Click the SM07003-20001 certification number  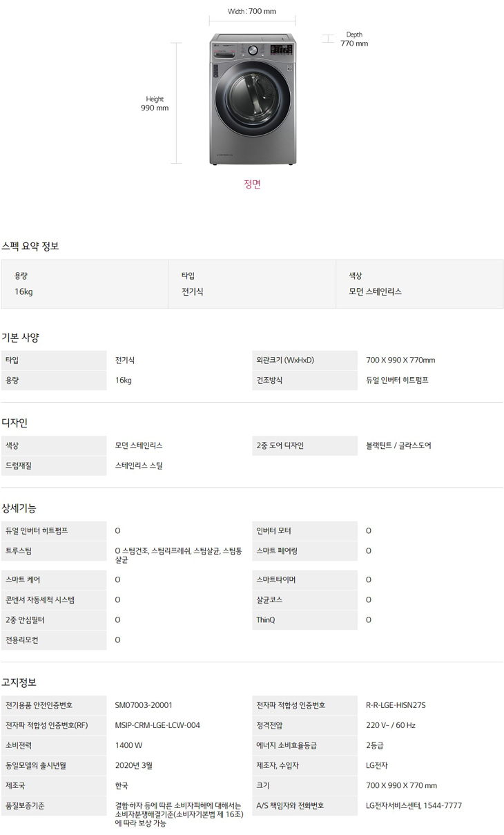[144, 705]
